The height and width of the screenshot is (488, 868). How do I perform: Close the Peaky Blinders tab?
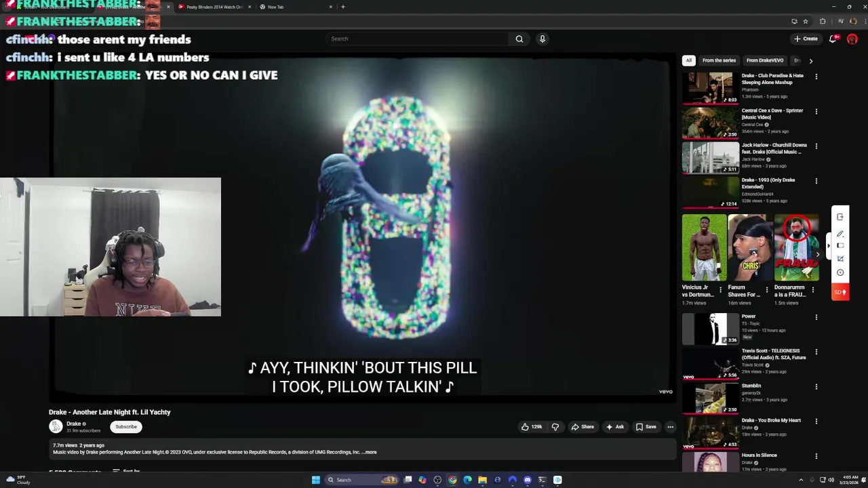tap(250, 7)
